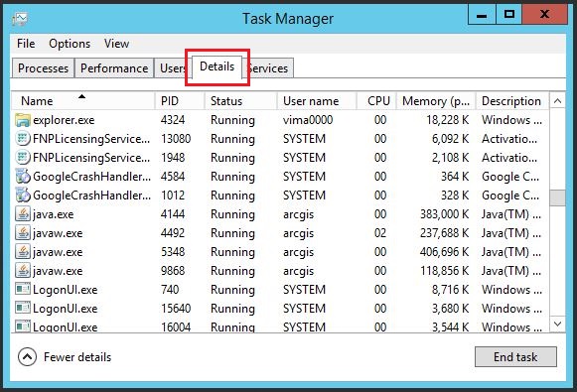Click PID 4492 in the list
This screenshot has width=577, height=392.
[x=173, y=233]
